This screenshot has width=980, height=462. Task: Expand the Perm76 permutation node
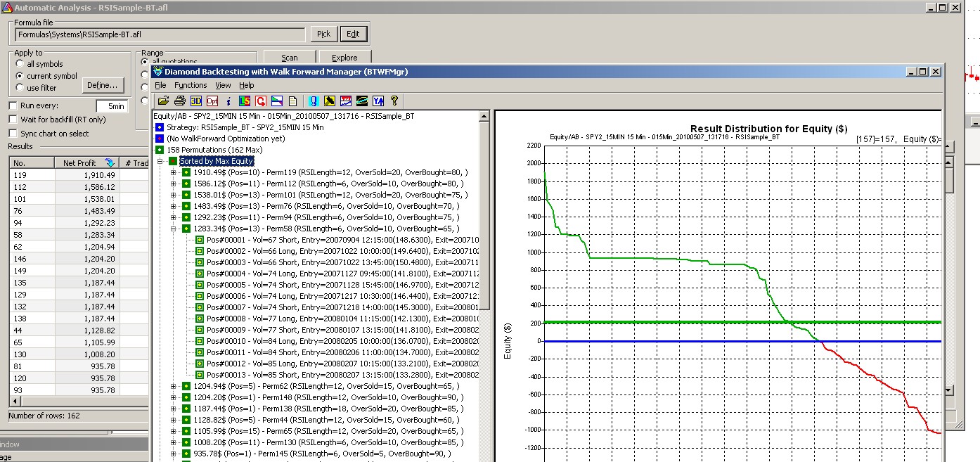(173, 206)
